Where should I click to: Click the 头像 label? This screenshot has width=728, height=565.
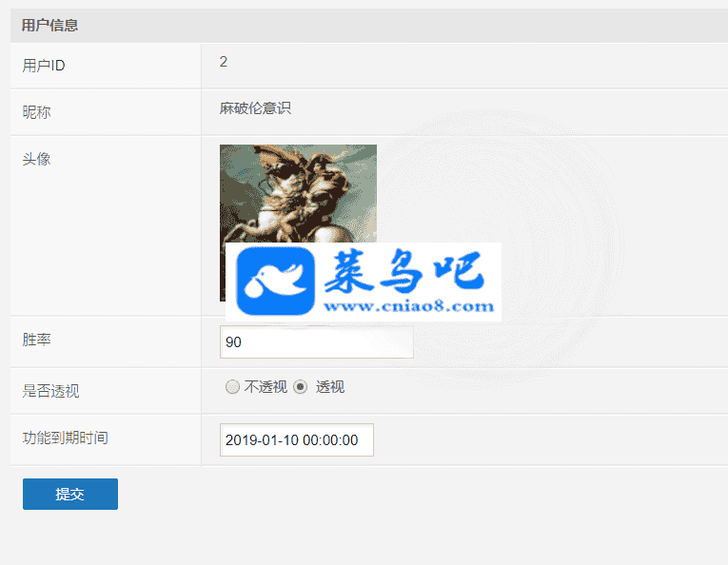(x=36, y=159)
